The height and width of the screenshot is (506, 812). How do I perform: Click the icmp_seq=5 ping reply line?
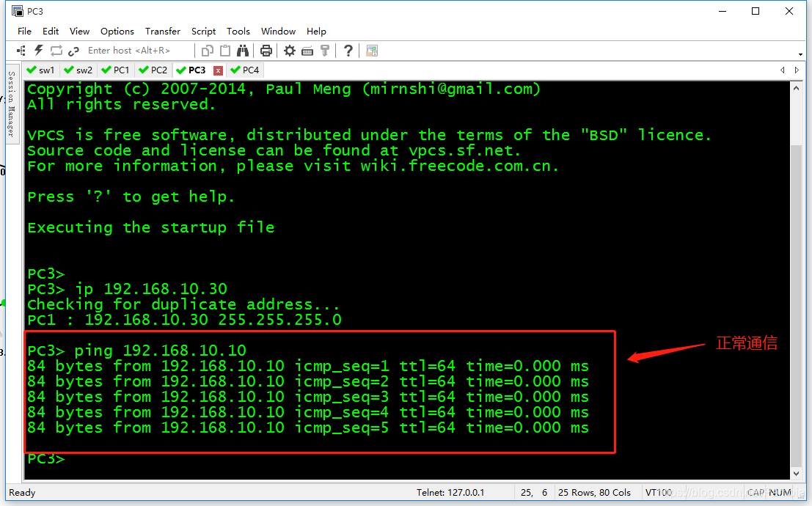tap(308, 428)
